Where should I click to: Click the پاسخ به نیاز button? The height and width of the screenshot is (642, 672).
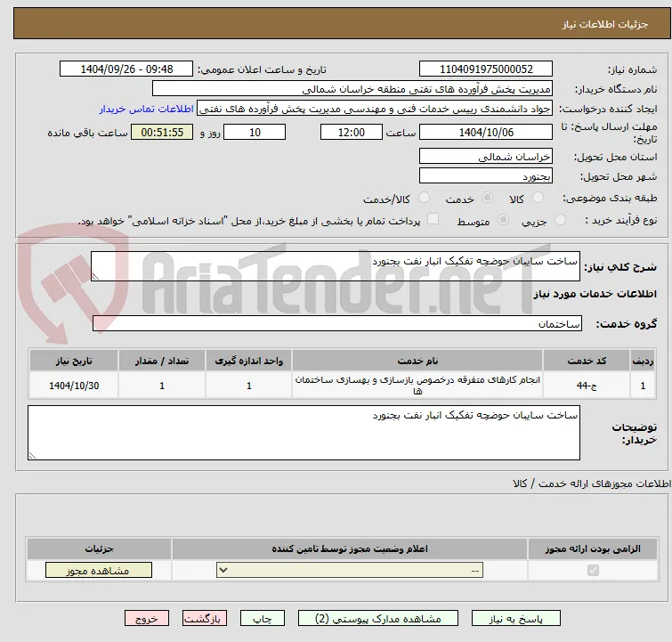[x=516, y=619]
